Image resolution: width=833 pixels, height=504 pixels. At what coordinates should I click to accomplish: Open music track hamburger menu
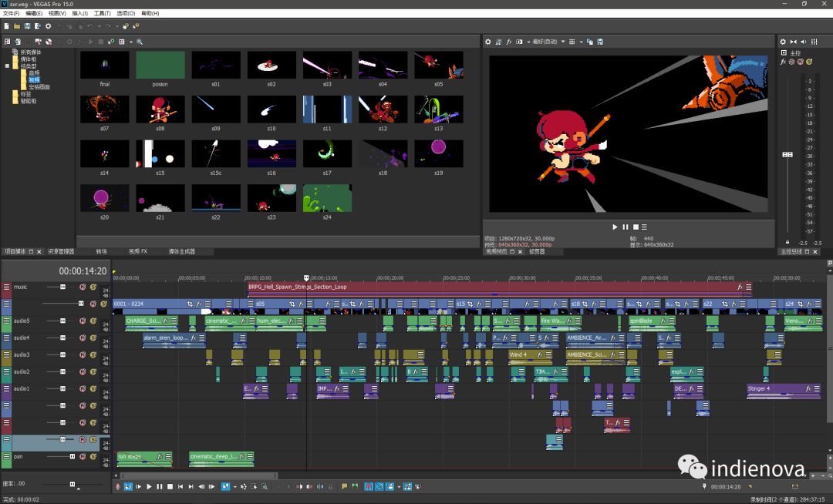[x=6, y=287]
